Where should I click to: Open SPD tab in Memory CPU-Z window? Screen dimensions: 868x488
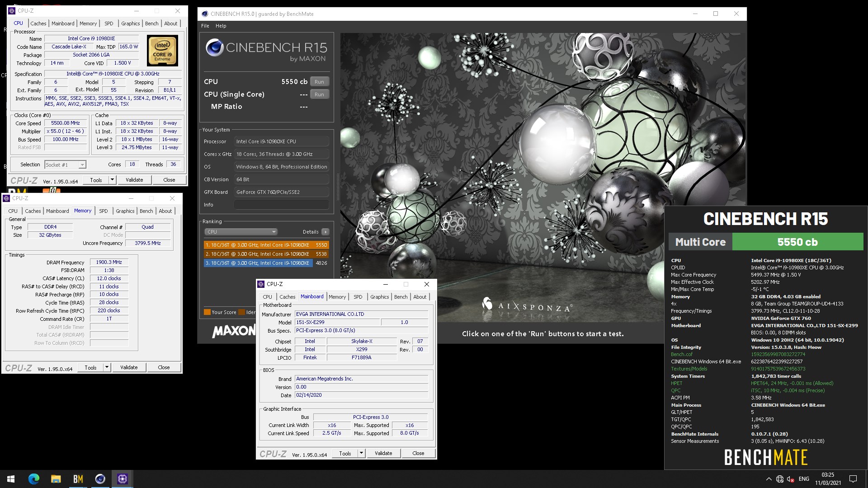pos(104,211)
